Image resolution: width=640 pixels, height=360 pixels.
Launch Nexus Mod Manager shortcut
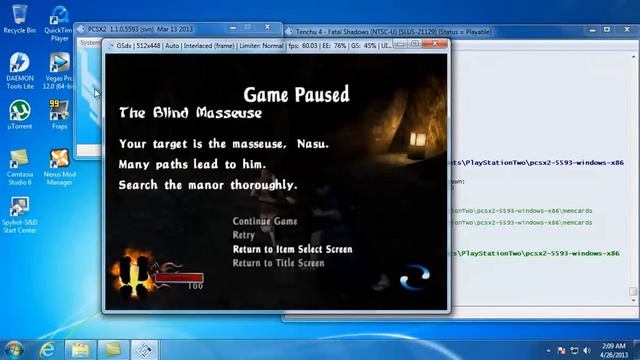(x=59, y=167)
